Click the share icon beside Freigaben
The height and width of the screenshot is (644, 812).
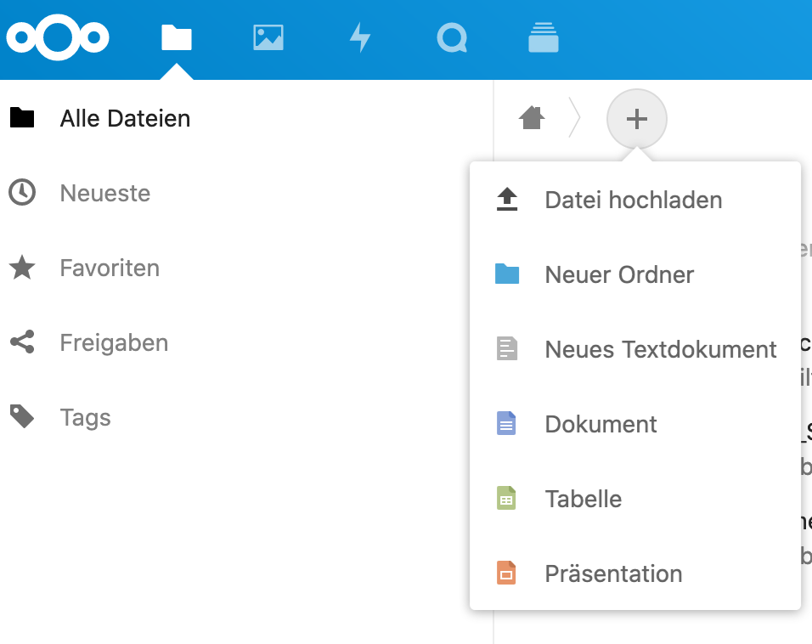22,342
